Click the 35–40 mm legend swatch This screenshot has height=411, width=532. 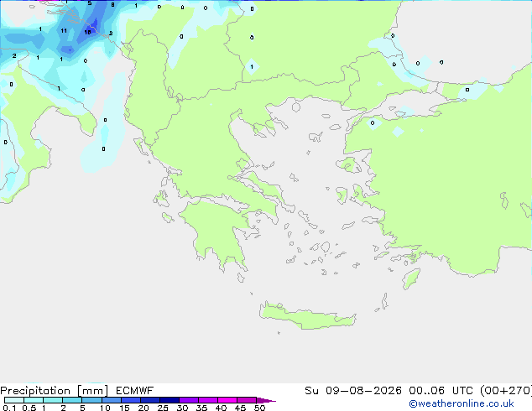pyautogui.click(x=208, y=400)
